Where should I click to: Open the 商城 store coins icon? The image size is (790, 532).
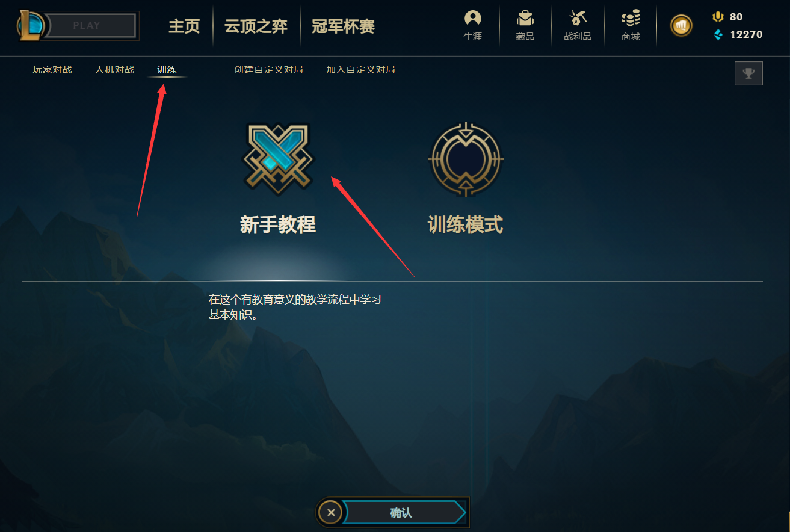631,19
